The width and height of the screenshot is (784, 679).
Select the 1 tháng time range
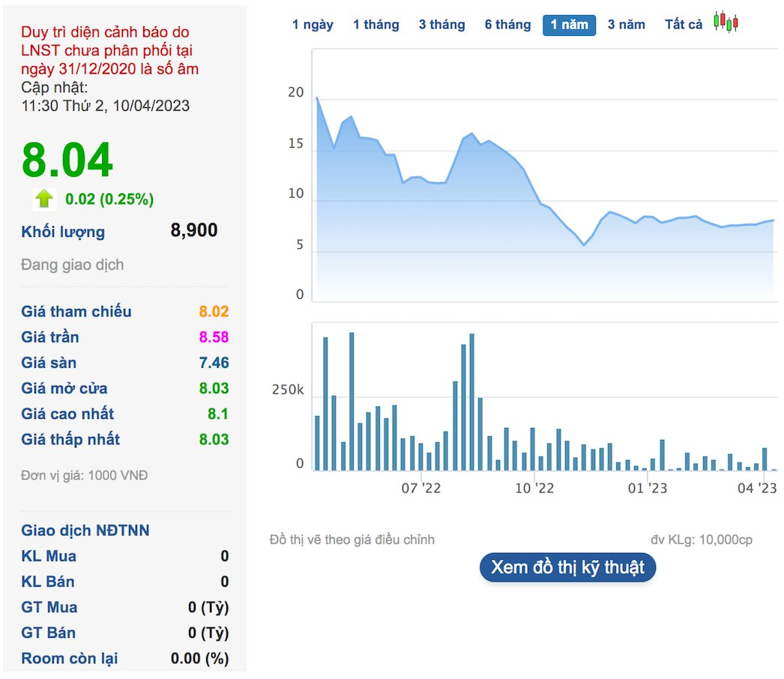[x=376, y=25]
